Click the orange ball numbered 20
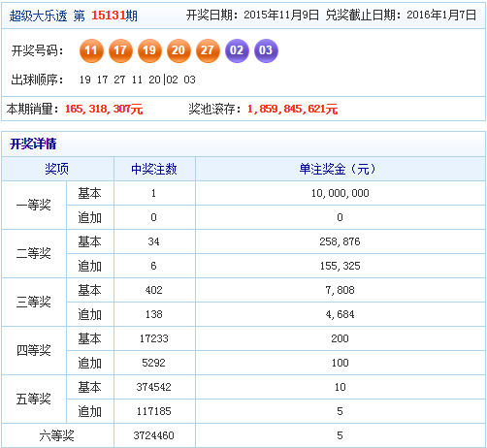Viewport: 487px width, 448px height. point(179,50)
